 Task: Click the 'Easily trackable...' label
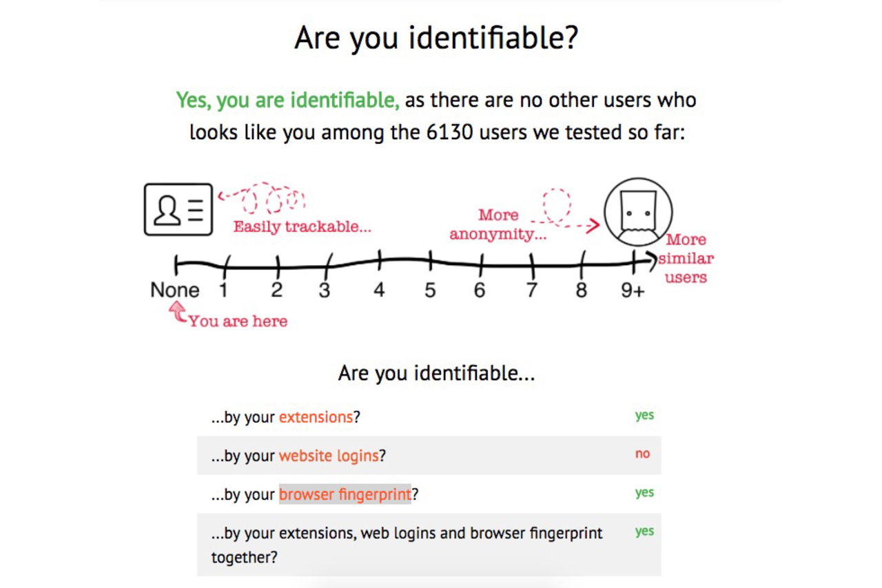pos(302,227)
